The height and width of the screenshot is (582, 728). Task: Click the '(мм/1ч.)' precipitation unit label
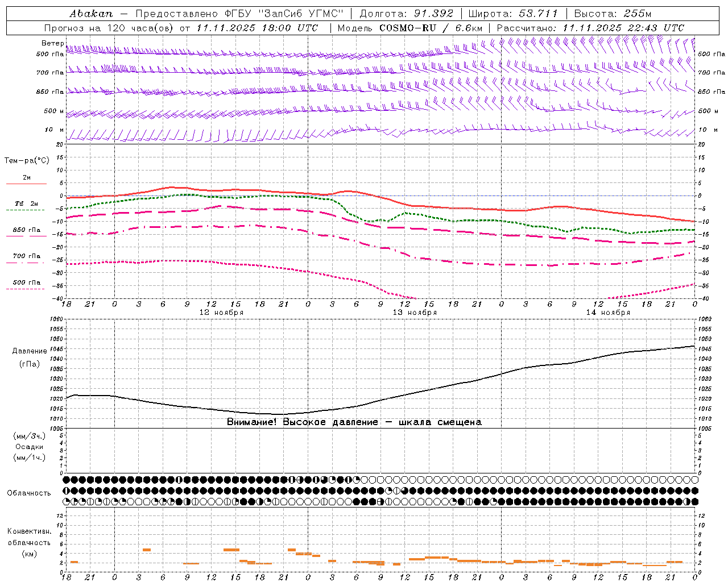[29, 458]
